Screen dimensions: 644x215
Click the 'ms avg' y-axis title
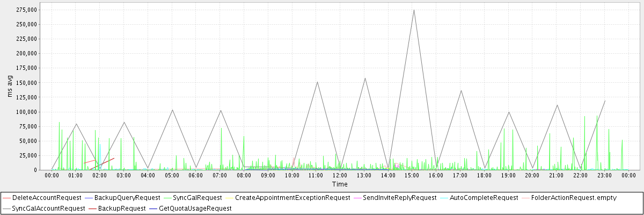pyautogui.click(x=10, y=86)
